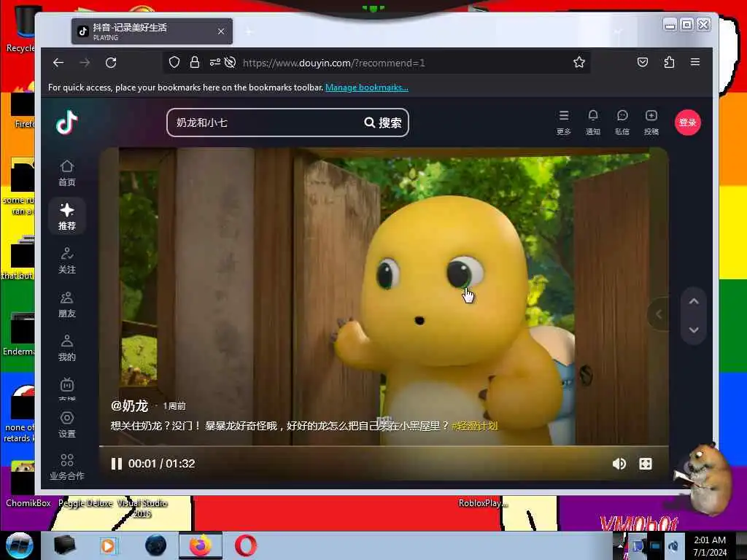
Task: Open the Firefox hamburger application menu
Action: [x=695, y=63]
